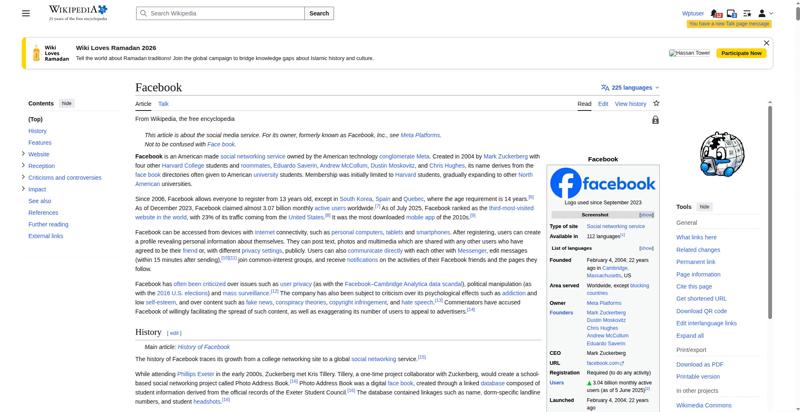Screen dimensions: 800x412
Task: Open the View history tab
Action: coord(630,103)
